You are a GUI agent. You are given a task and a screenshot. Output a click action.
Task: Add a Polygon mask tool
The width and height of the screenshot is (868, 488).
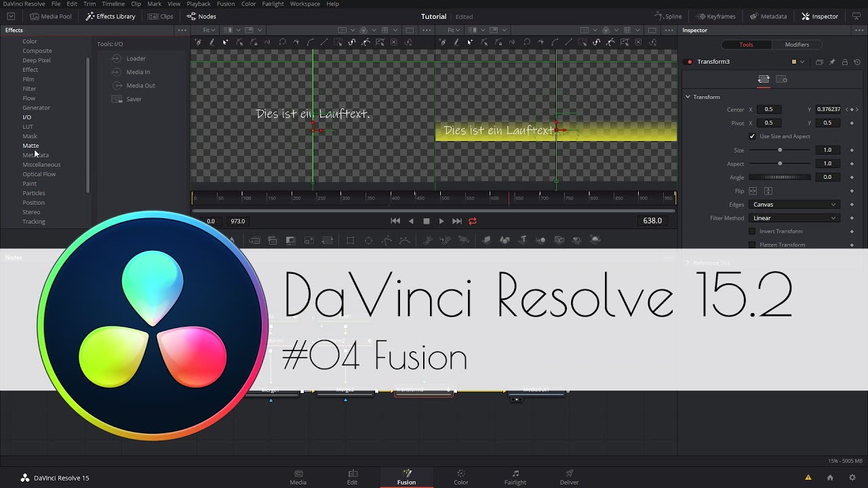click(x=387, y=240)
